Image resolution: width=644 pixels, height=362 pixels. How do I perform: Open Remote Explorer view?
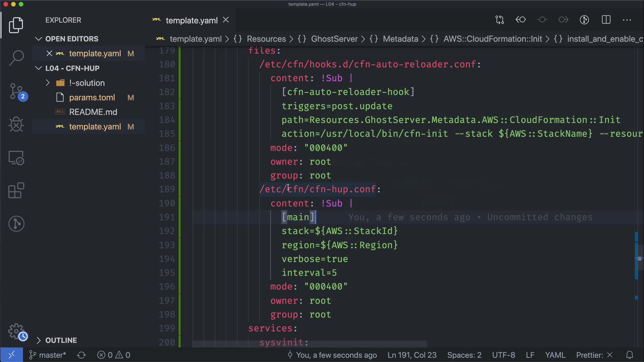(16, 158)
